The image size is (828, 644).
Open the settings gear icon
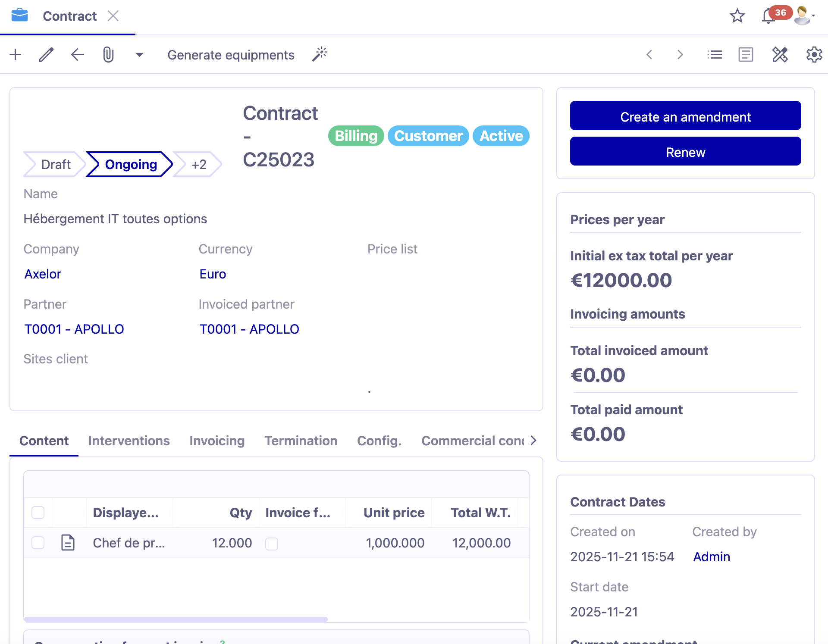click(x=814, y=55)
